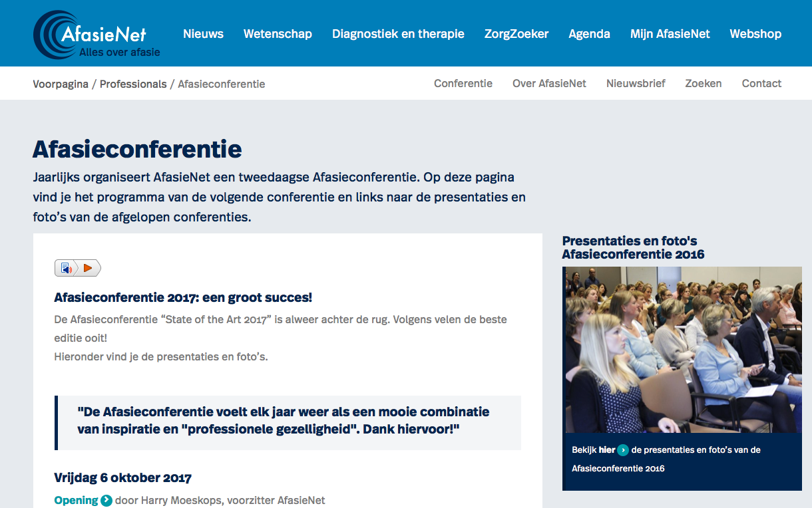Open the ZorgZoeker menu item
This screenshot has height=508, width=812.
(x=516, y=34)
